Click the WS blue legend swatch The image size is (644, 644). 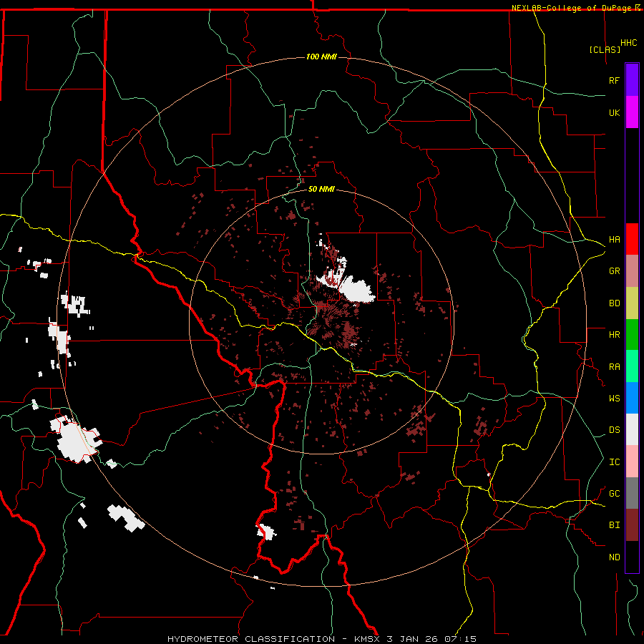(632, 398)
